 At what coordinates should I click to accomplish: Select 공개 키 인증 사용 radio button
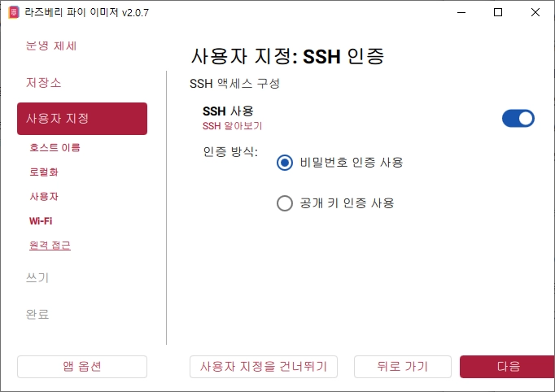285,203
